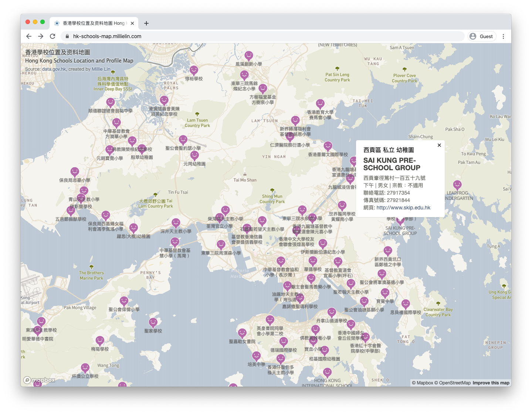The height and width of the screenshot is (414, 532).
Task: Click the 梅窩學校 map marker
Action: [100, 341]
